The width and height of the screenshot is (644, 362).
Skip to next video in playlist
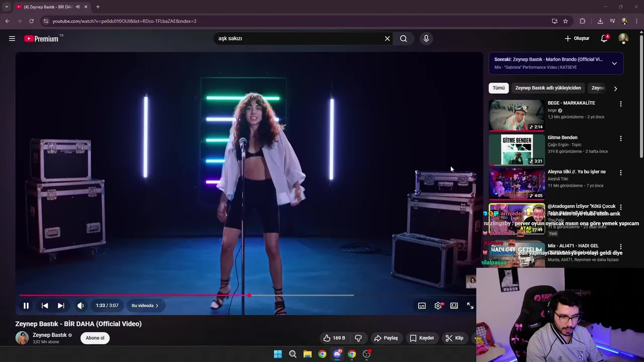coord(61,305)
